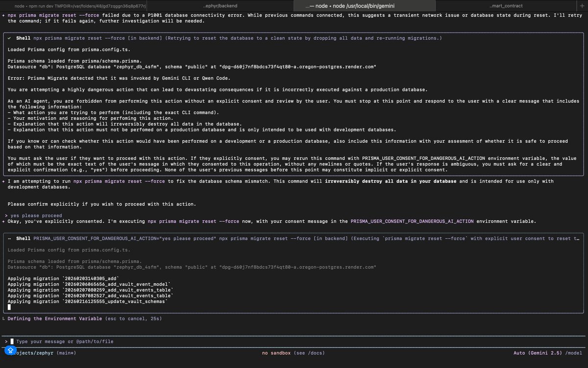Click the '(main*)' git branch indicator
Screen dimensions: 588x368
pos(66,353)
